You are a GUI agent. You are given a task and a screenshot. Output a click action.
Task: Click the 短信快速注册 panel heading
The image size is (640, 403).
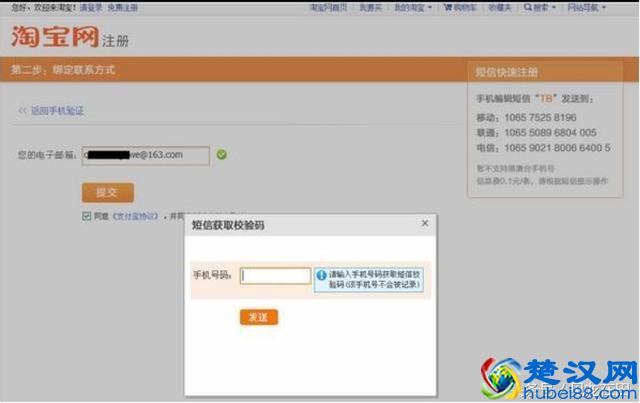coord(506,72)
